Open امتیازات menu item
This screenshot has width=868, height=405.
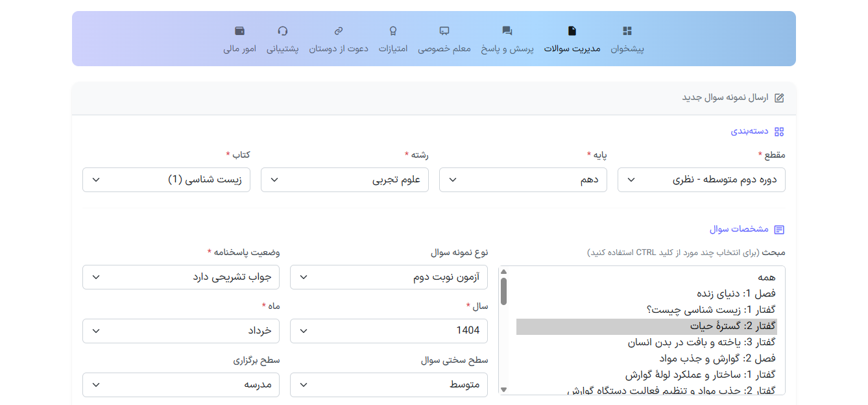[393, 49]
